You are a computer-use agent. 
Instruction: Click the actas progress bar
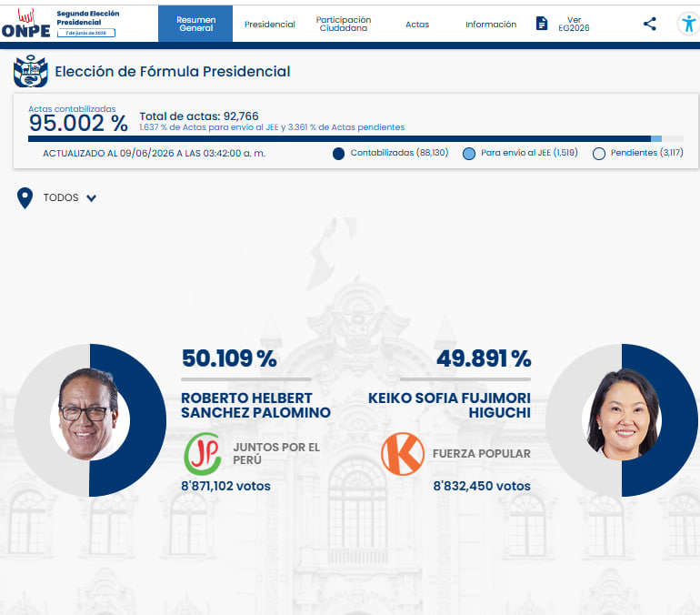[355, 139]
